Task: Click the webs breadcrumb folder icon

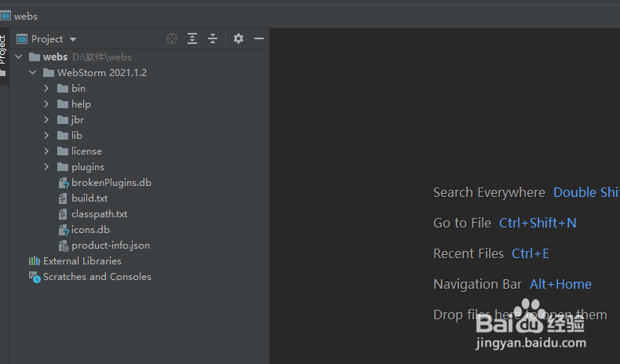Action: coord(5,16)
